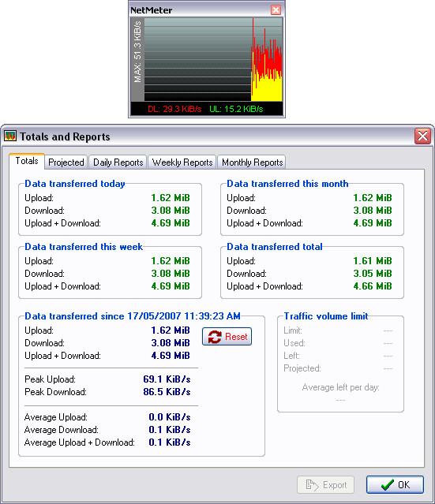The image size is (435, 504).
Task: Click the NetMeter traffic graph
Action: click(x=213, y=59)
